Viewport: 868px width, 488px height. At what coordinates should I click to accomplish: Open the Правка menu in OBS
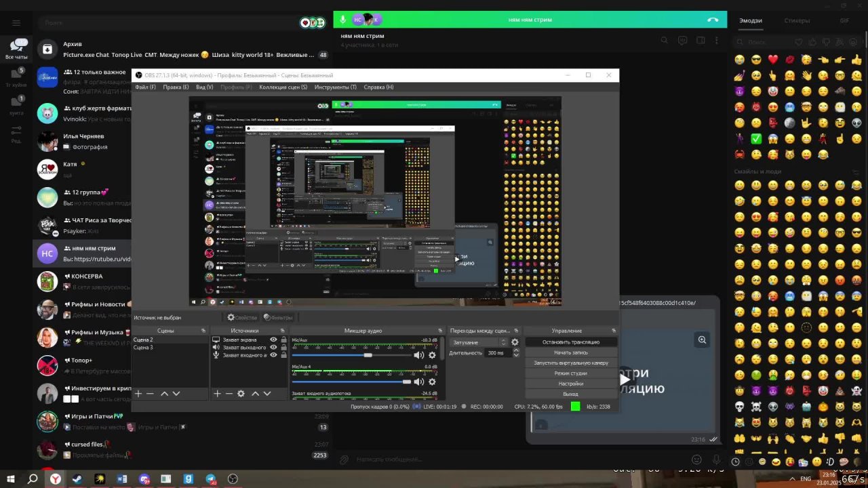176,87
